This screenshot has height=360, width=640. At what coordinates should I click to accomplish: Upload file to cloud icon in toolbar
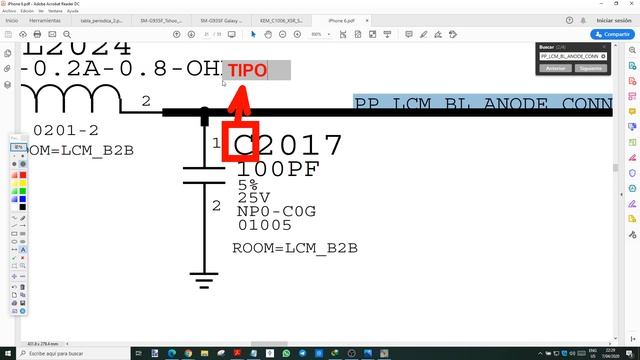(x=23, y=35)
